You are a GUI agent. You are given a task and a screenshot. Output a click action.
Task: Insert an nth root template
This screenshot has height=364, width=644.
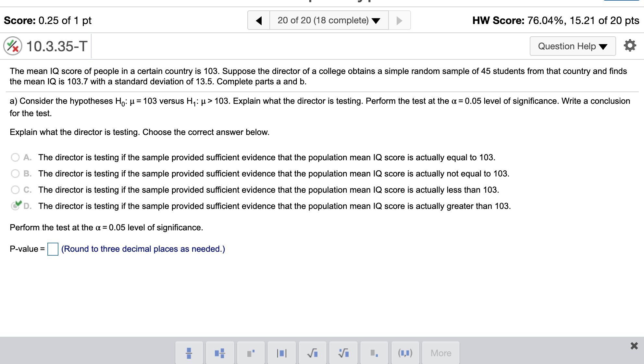click(343, 353)
